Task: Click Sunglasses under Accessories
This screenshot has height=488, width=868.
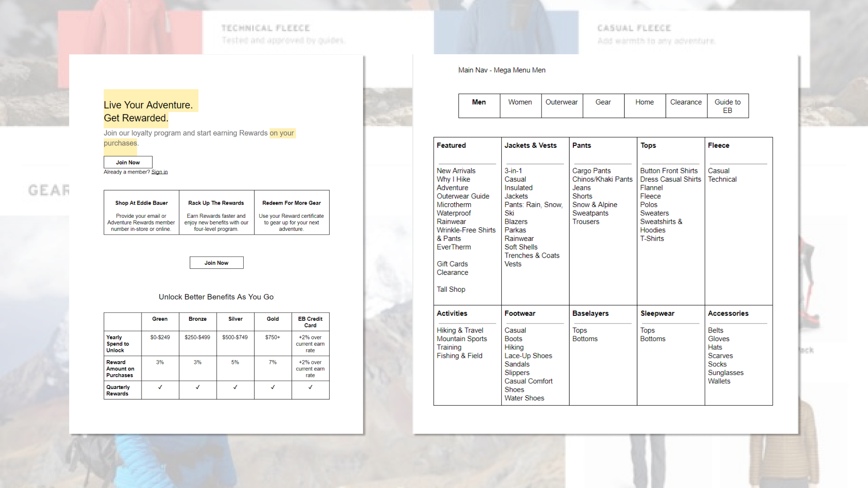Action: pyautogui.click(x=726, y=373)
